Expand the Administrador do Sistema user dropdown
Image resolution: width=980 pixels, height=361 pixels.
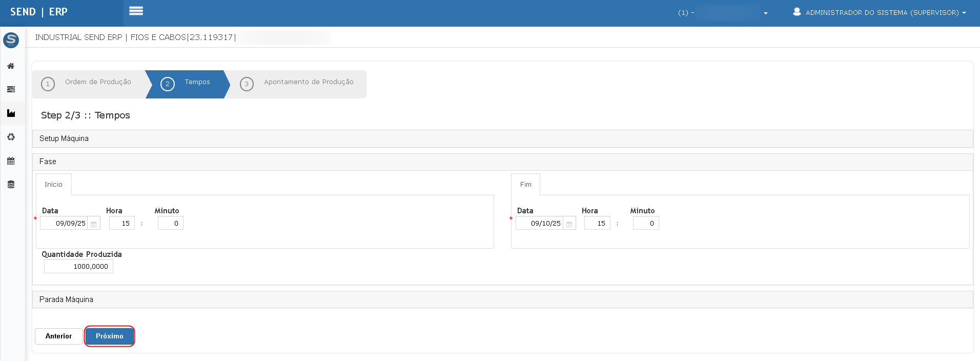pos(880,12)
